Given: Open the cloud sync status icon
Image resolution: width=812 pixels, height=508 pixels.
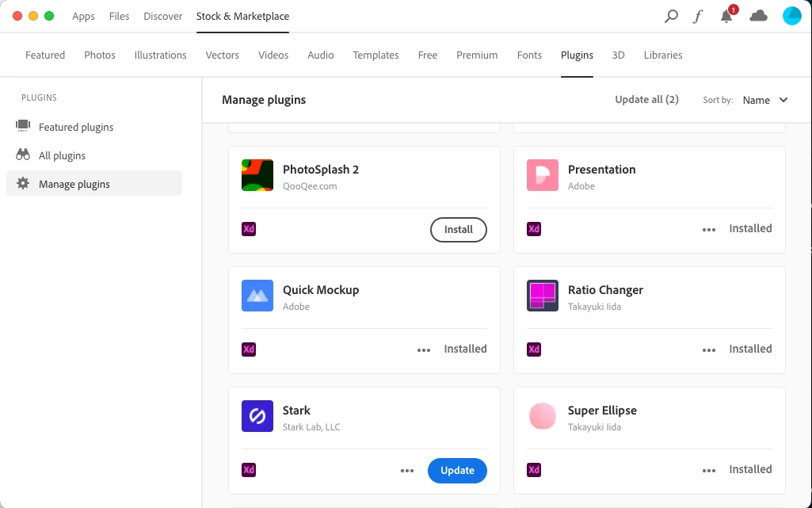Looking at the screenshot, I should pos(758,16).
